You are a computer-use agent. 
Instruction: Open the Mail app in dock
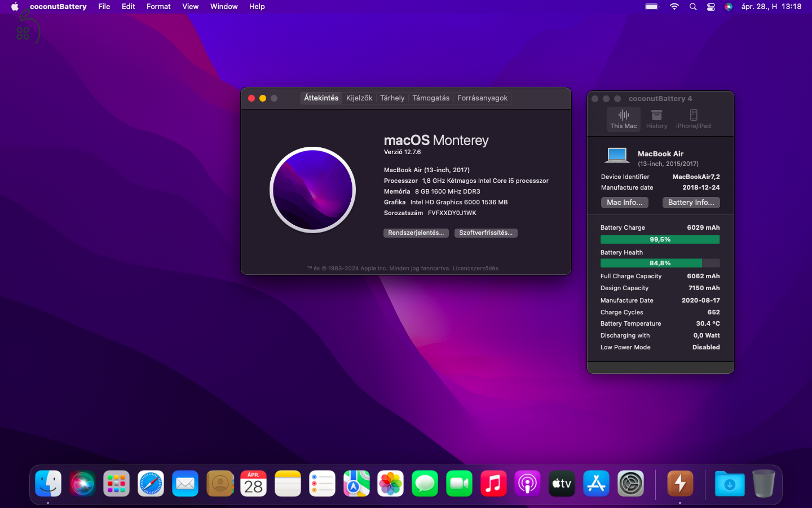185,484
